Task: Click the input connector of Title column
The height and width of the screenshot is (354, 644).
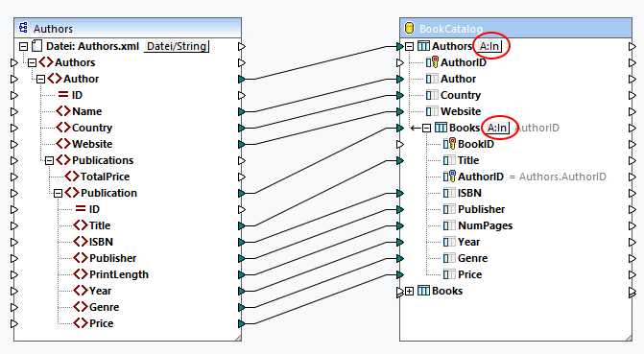Action: click(x=400, y=160)
